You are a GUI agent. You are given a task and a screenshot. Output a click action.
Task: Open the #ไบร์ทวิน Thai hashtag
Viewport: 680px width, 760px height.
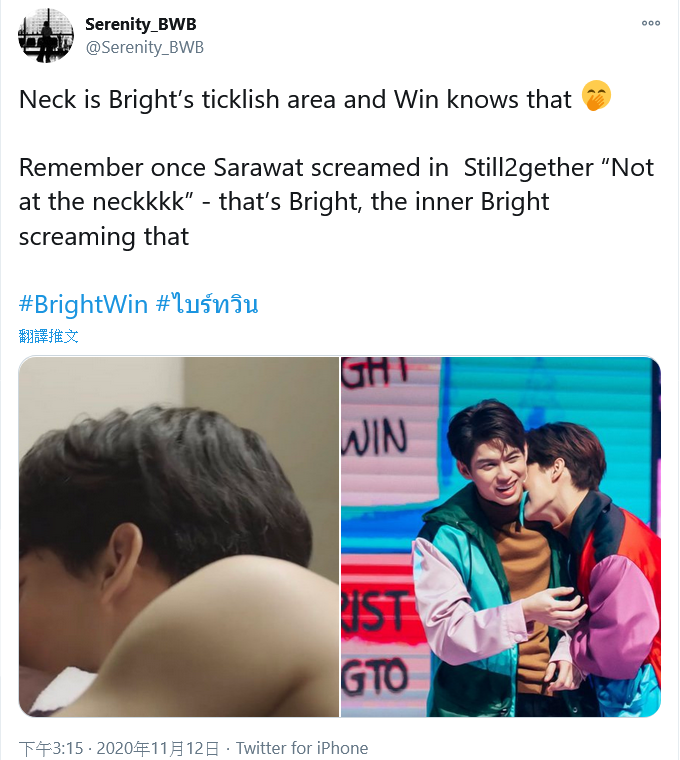207,304
